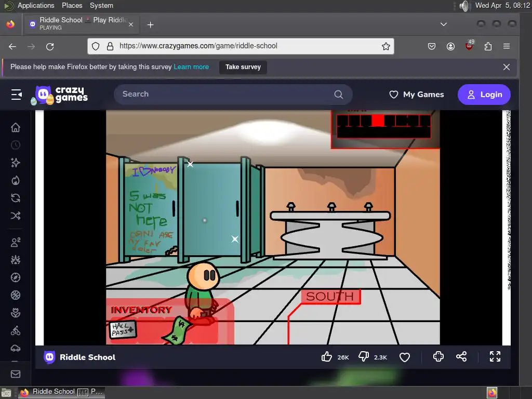The height and width of the screenshot is (399, 532).
Task: Open the New games sparkle icon
Action: (x=15, y=163)
